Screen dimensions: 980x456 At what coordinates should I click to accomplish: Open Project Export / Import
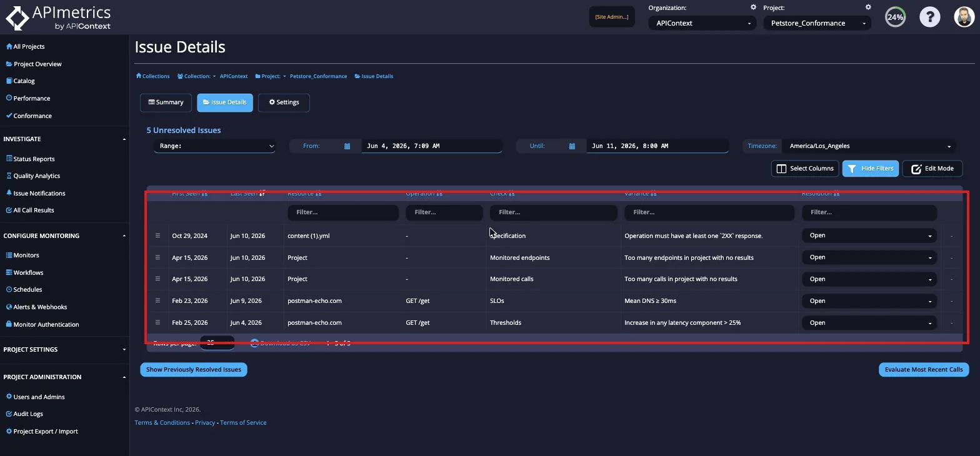coord(42,431)
